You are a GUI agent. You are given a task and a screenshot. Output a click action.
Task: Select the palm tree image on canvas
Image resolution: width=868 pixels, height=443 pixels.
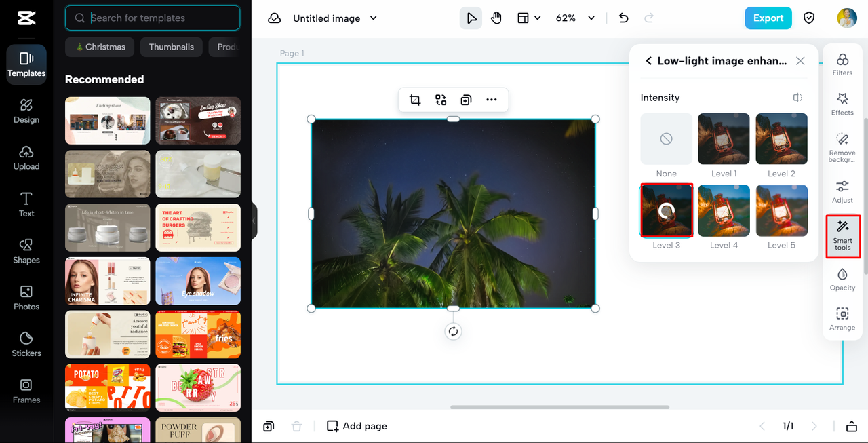tap(453, 214)
